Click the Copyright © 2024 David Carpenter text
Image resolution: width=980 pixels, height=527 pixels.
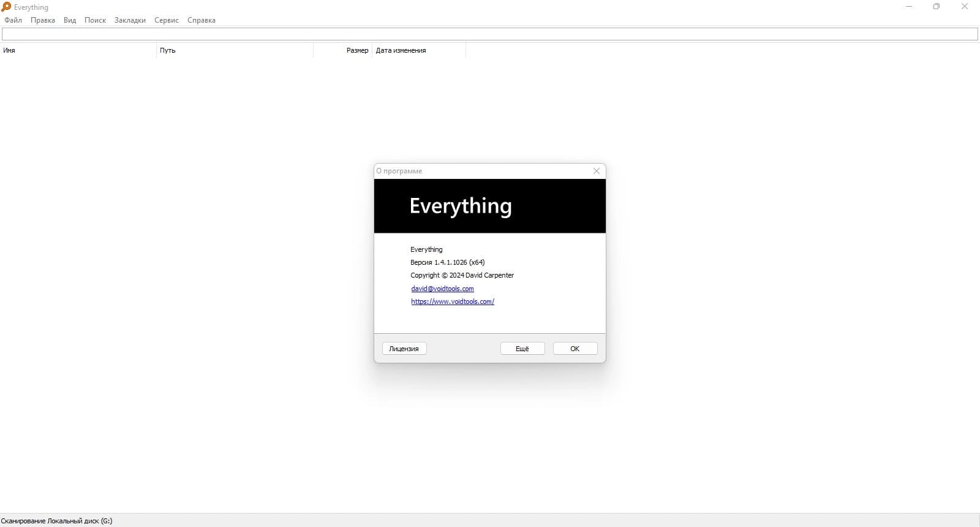click(462, 275)
